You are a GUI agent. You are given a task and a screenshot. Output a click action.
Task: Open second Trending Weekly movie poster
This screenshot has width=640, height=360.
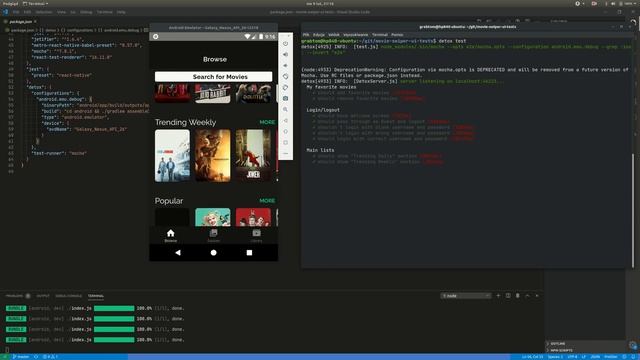pyautogui.click(x=213, y=156)
